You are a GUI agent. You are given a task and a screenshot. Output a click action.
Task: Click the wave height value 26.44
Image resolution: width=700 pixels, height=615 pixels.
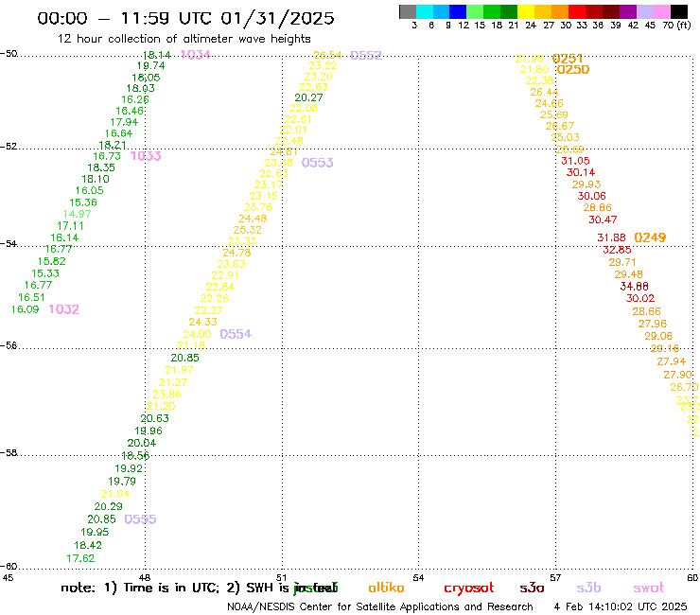click(x=544, y=92)
